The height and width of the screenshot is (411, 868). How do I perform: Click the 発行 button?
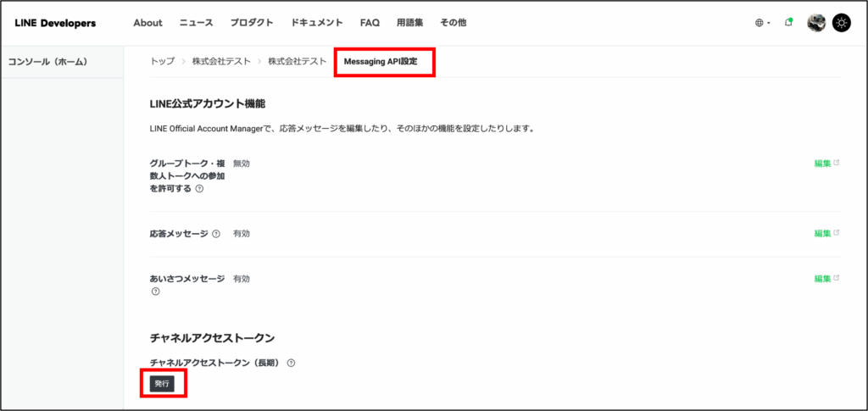click(162, 383)
